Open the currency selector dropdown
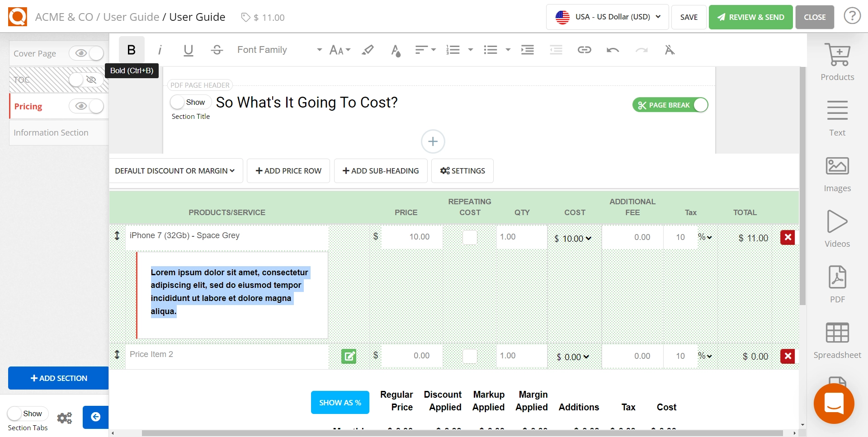Image resolution: width=868 pixels, height=437 pixels. (x=607, y=17)
